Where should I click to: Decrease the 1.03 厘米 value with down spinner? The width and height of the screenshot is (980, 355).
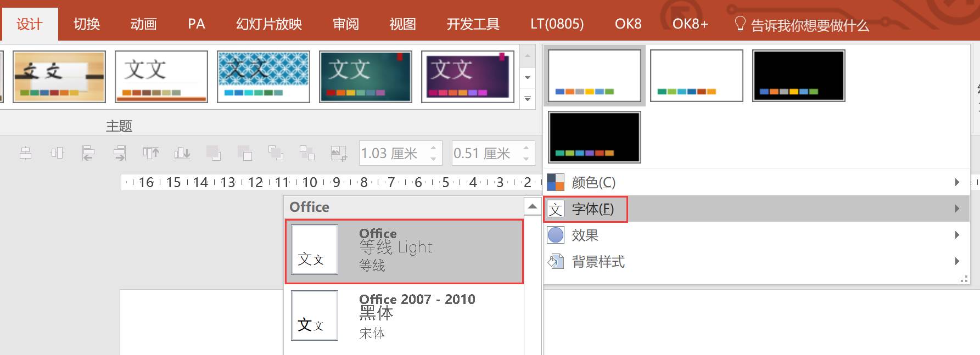pyautogui.click(x=434, y=159)
